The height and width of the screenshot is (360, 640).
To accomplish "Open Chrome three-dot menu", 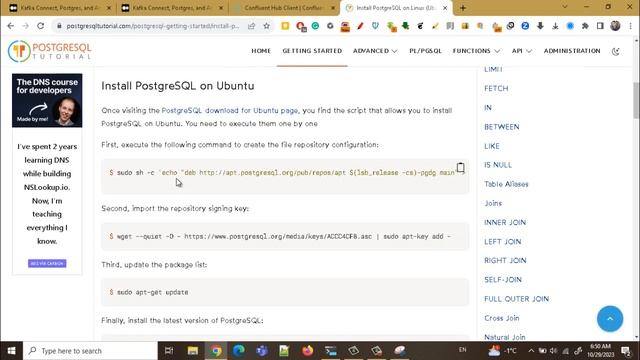I will (631, 26).
